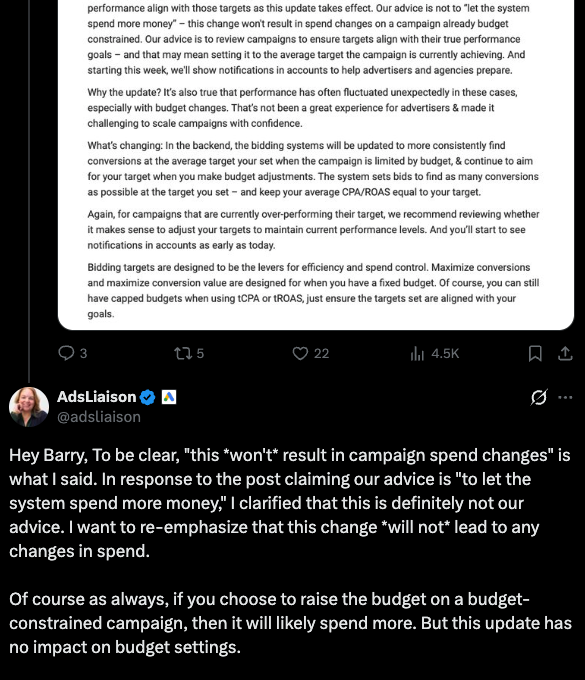
Task: Click the blue verified checkmark badge
Action: pos(148,397)
